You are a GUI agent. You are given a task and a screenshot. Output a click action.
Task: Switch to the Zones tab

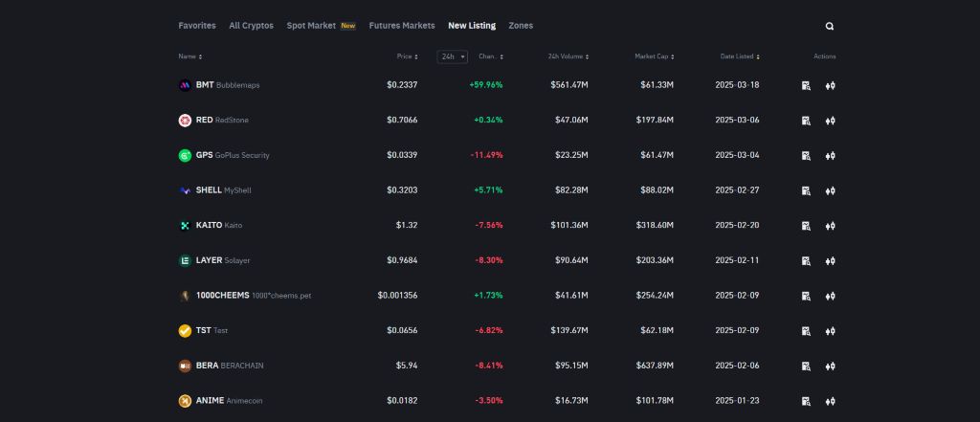point(521,26)
